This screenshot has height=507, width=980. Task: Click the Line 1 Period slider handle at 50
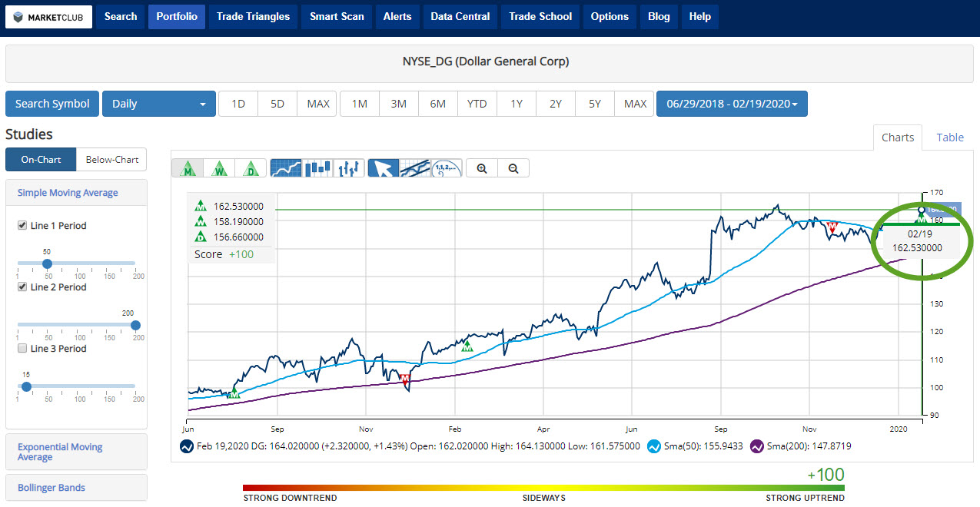[47, 263]
